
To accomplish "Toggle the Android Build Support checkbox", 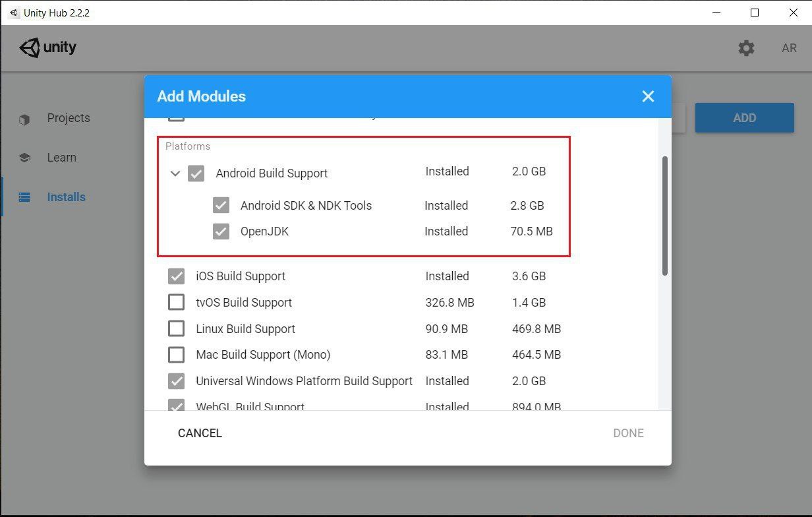I will tap(196, 173).
